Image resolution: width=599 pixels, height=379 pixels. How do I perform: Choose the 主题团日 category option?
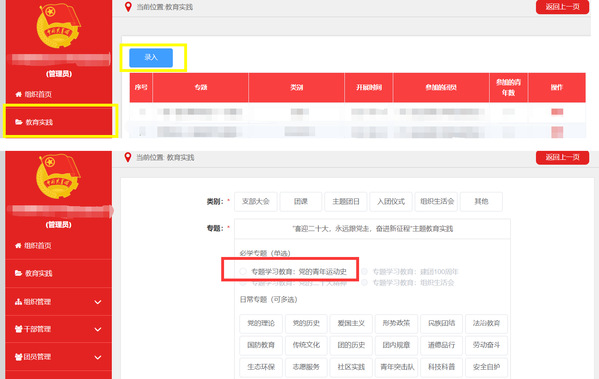346,202
